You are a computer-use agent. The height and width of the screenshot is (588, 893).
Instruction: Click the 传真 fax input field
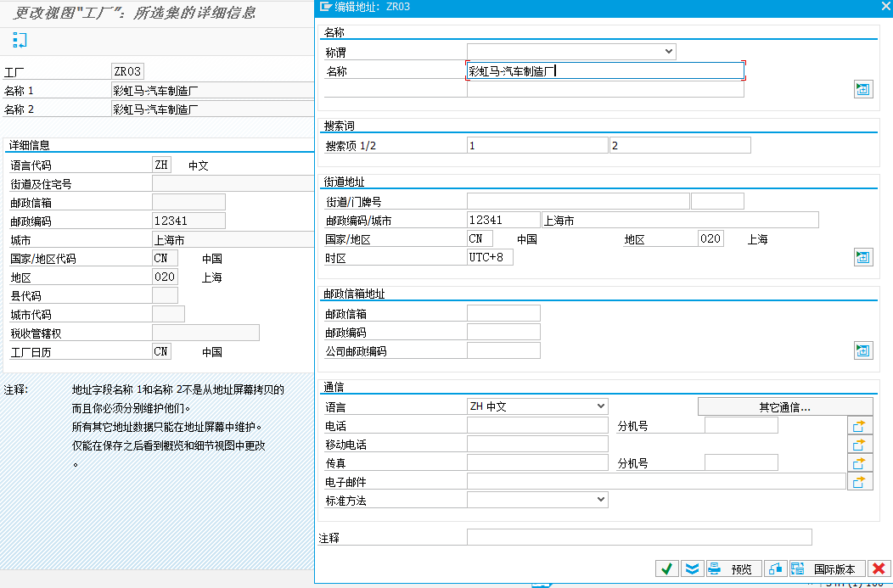point(537,462)
